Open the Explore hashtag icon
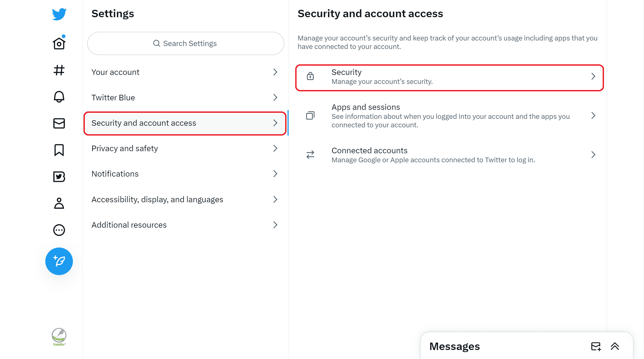Image resolution: width=644 pixels, height=359 pixels. [x=59, y=70]
